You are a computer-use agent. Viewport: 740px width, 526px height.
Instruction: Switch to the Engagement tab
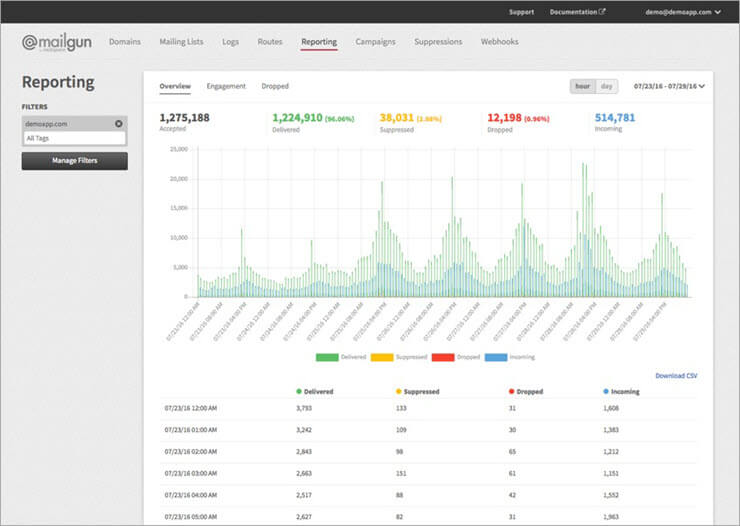(226, 86)
